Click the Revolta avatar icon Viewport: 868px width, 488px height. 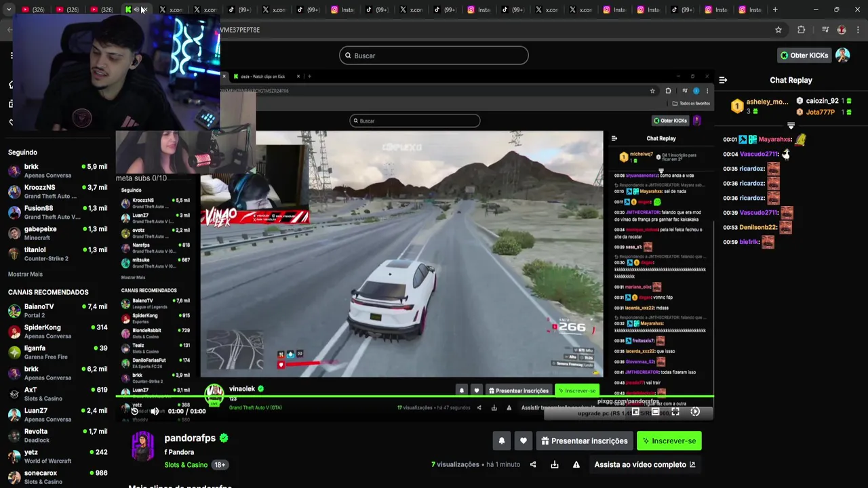[x=14, y=436]
